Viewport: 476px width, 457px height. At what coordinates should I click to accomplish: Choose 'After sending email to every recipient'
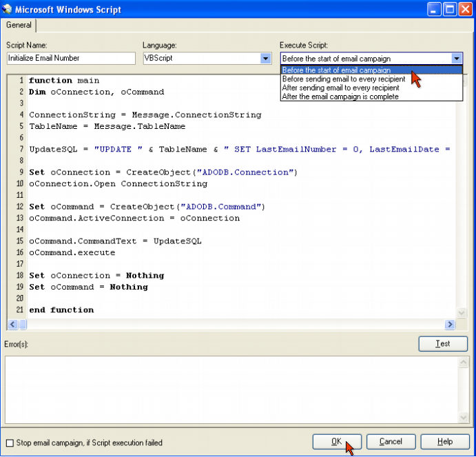tap(371, 88)
